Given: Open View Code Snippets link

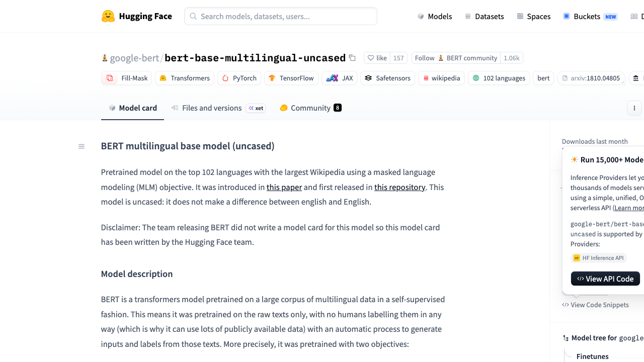Looking at the screenshot, I should pyautogui.click(x=596, y=305).
